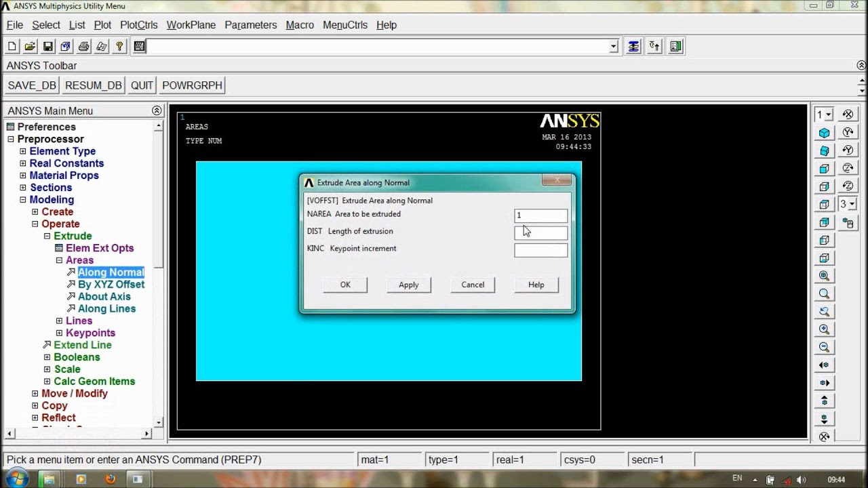The image size is (868, 488).
Task: Click the command prompt keyboard icon
Action: click(x=139, y=47)
